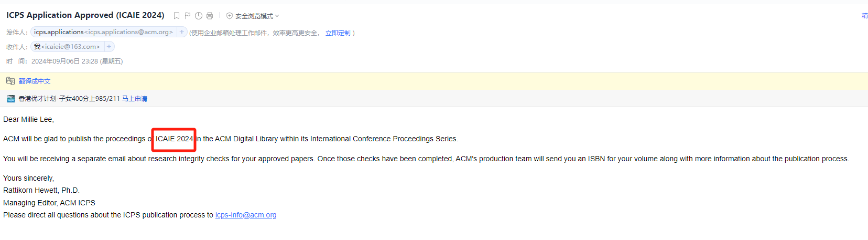Open the icps-info@acm.org email link

(246, 215)
